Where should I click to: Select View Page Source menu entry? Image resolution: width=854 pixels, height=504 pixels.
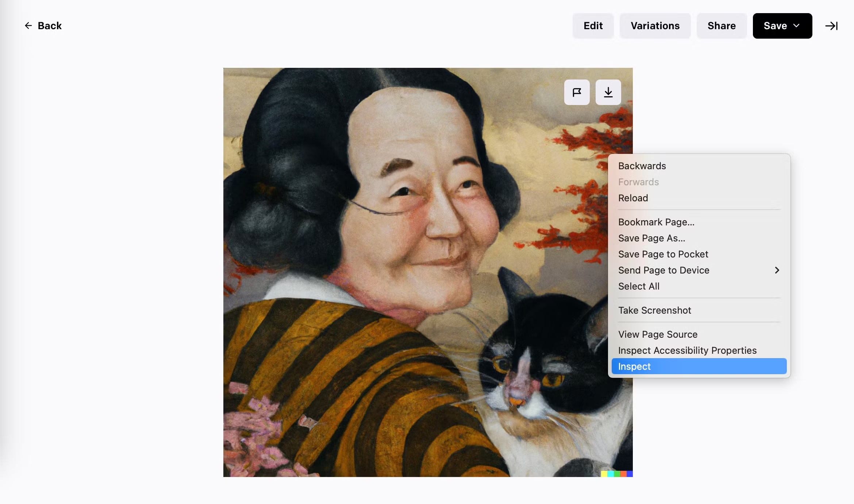[x=657, y=334]
